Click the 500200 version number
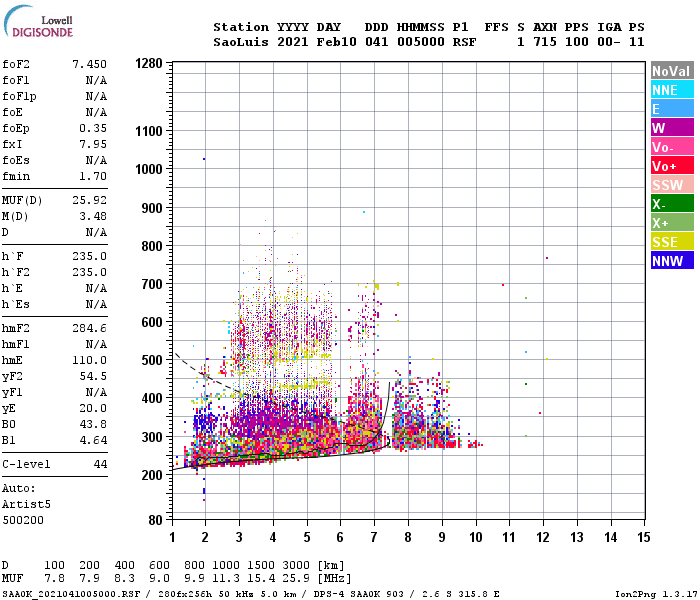Viewport: 700px width, 600px height. [23, 521]
